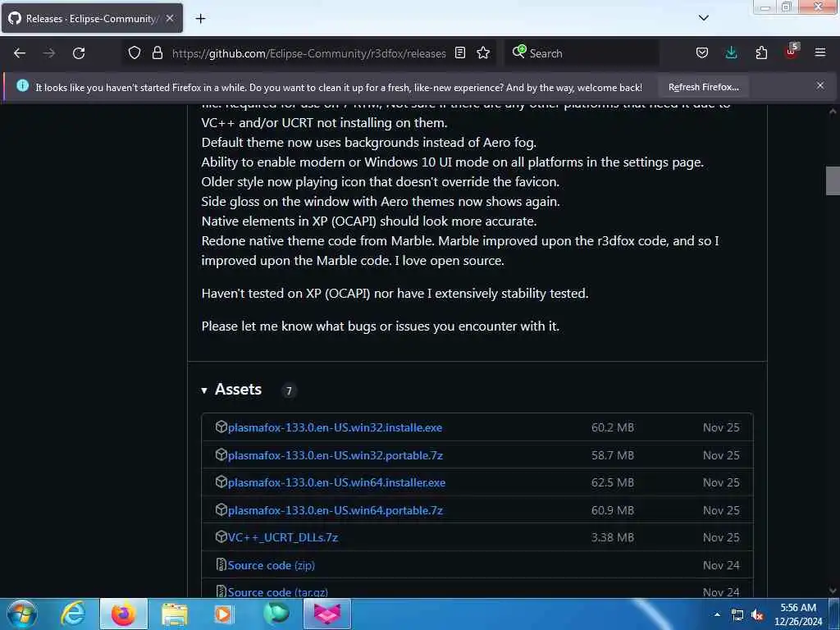
Task: Click the site security padlock icon
Action: point(157,53)
